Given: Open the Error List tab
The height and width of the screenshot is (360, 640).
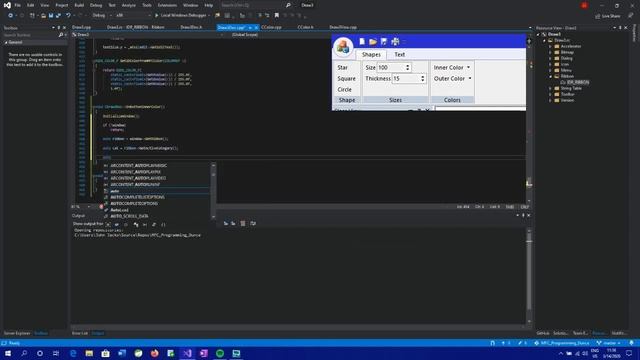Looking at the screenshot, I should pyautogui.click(x=80, y=333).
